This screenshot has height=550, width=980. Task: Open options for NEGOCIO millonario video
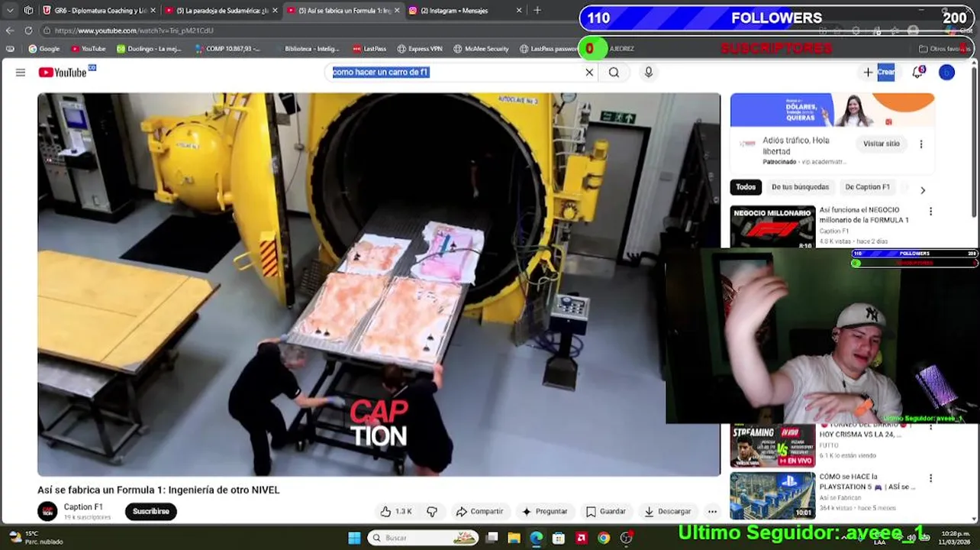point(930,212)
